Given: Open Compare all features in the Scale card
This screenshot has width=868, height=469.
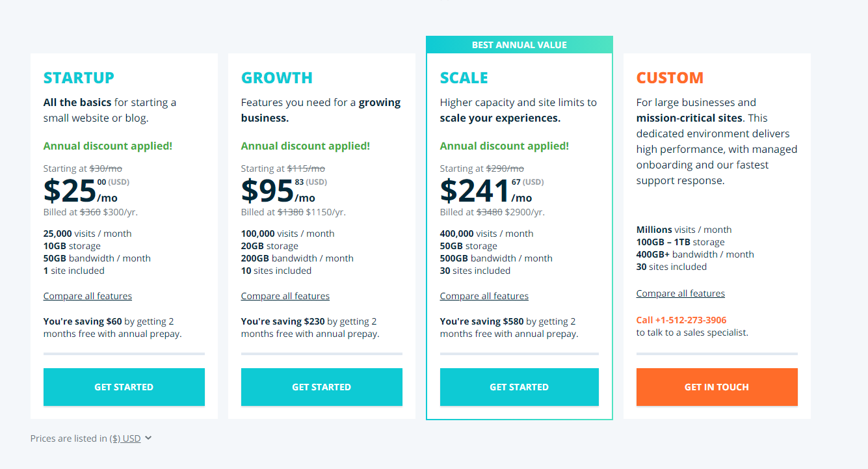Looking at the screenshot, I should [x=484, y=296].
